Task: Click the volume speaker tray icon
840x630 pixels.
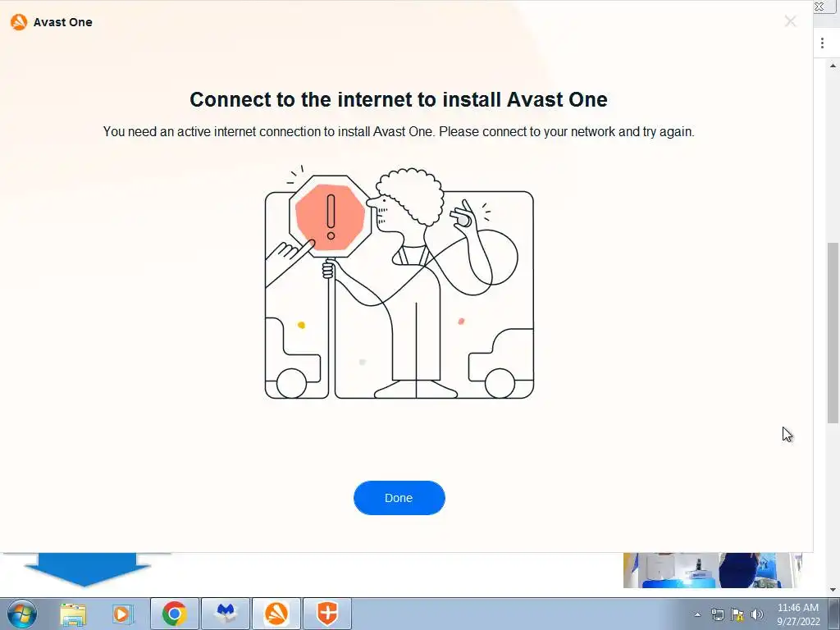Action: [x=757, y=614]
